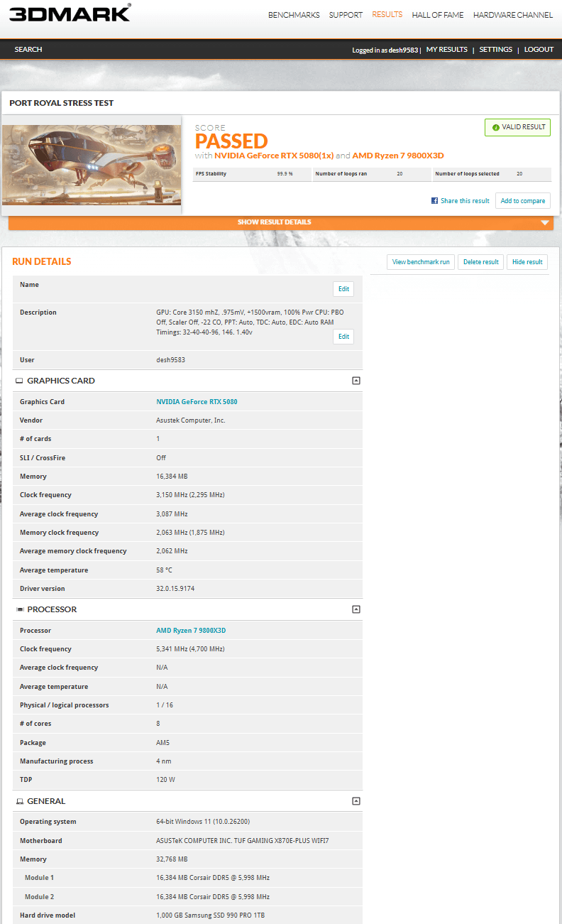The image size is (562, 924).
Task: Collapse the General section
Action: 356,801
